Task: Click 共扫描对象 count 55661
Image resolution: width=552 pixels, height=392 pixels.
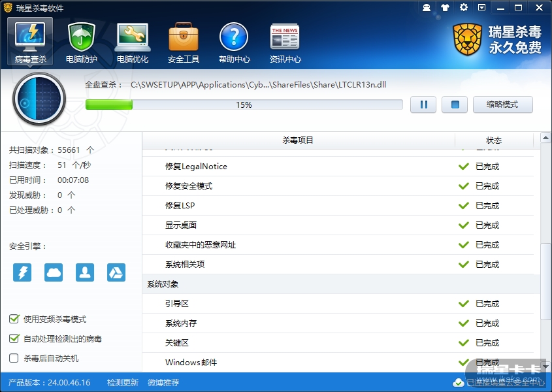Action: click(69, 150)
